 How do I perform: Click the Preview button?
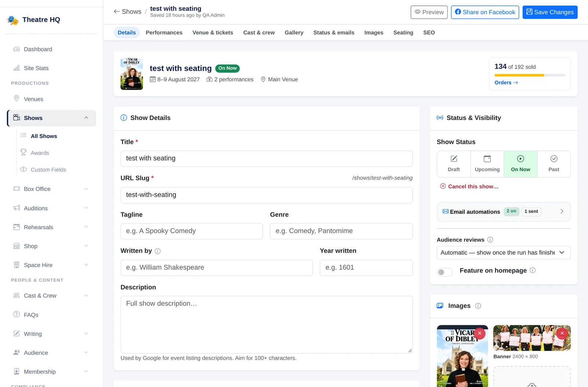(x=429, y=12)
